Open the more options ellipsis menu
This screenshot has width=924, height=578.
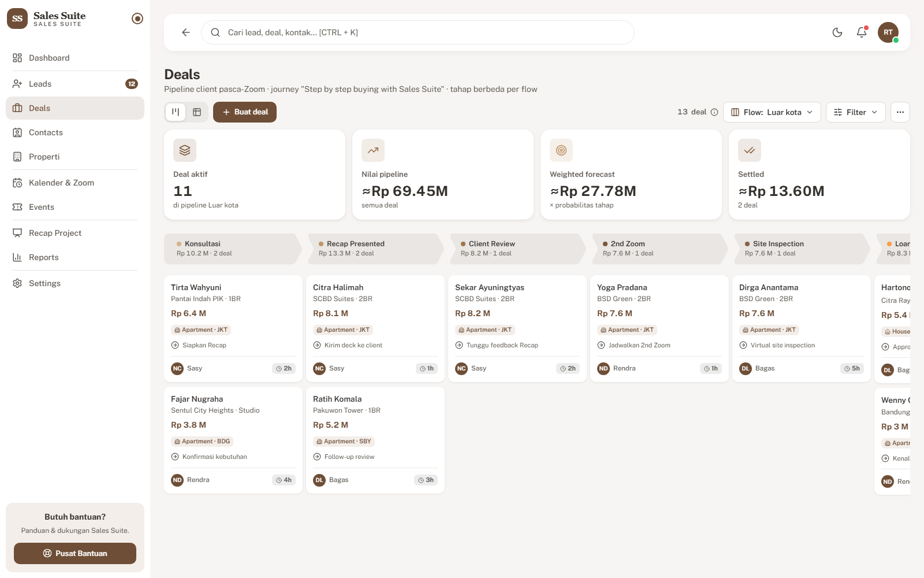pyautogui.click(x=900, y=112)
